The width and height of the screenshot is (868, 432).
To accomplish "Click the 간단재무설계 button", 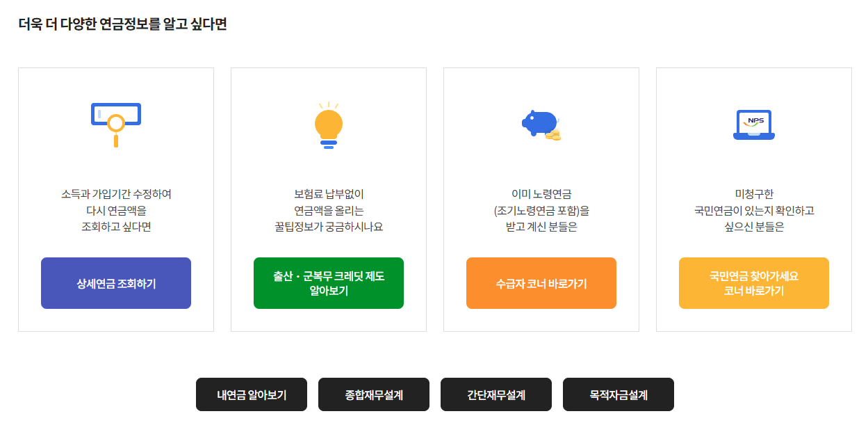I will (x=496, y=394).
